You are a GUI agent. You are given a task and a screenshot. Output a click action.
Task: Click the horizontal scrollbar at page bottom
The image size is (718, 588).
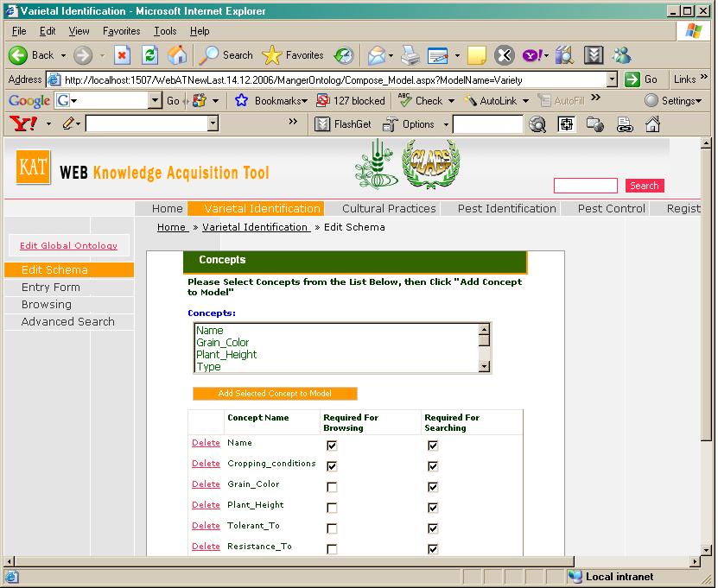point(346,562)
